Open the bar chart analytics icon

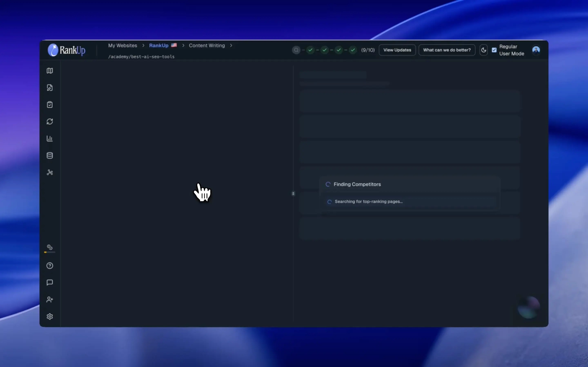click(x=50, y=139)
